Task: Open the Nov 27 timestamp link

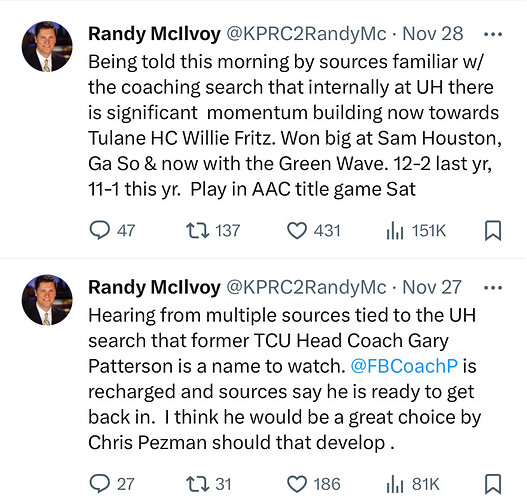Action: click(x=432, y=288)
